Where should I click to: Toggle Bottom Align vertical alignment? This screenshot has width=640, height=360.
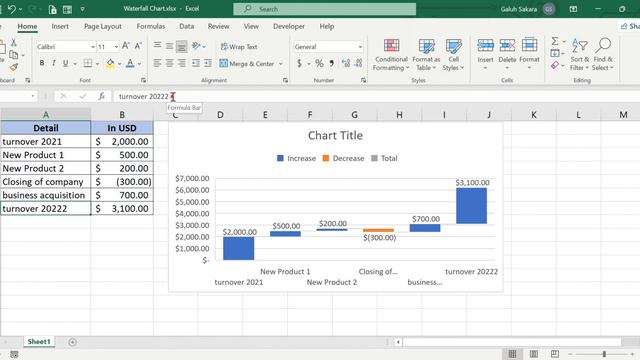point(182,46)
